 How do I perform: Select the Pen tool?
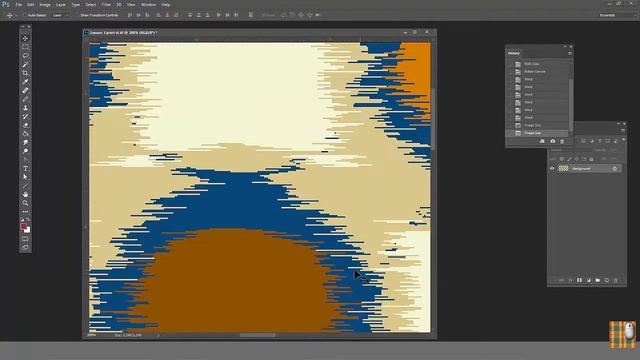[25, 160]
